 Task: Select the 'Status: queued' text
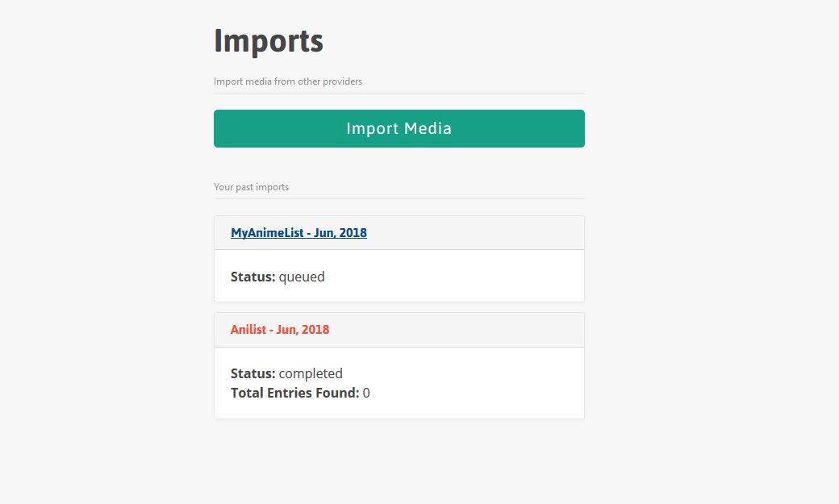click(x=278, y=277)
